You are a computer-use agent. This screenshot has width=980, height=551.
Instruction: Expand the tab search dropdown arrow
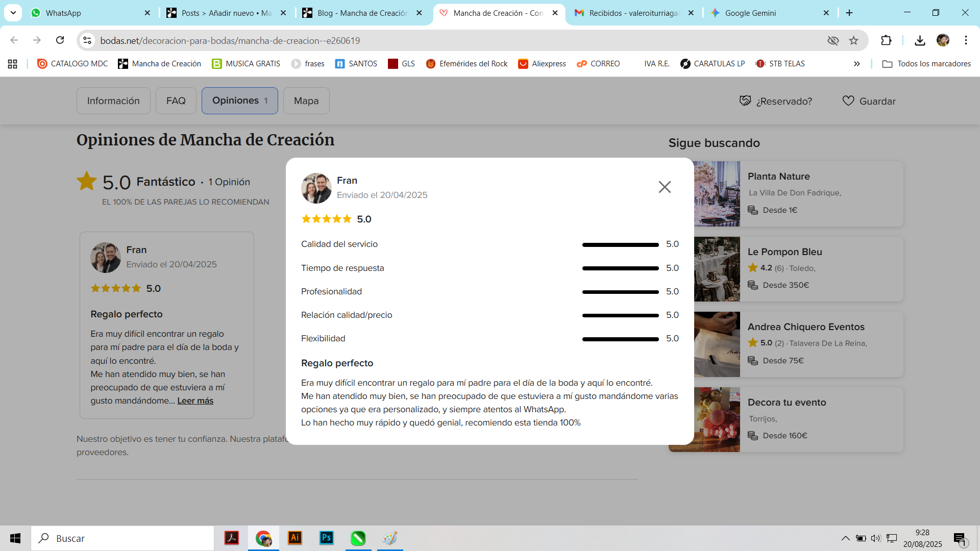tap(13, 13)
